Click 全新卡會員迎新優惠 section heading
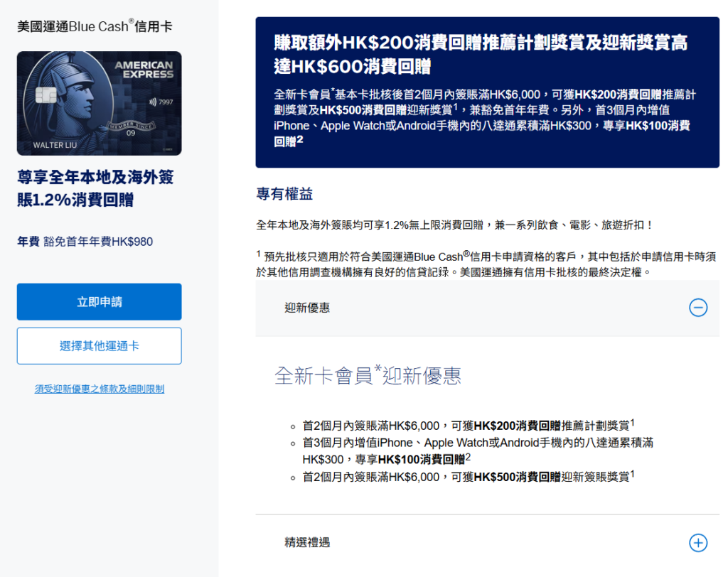The height and width of the screenshot is (577, 728). 368,375
